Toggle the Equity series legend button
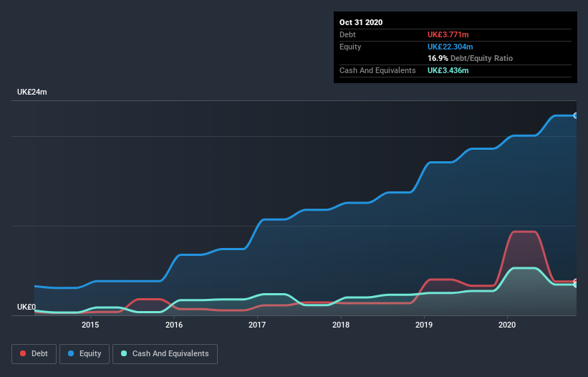The width and height of the screenshot is (588, 377). pyautogui.click(x=85, y=354)
